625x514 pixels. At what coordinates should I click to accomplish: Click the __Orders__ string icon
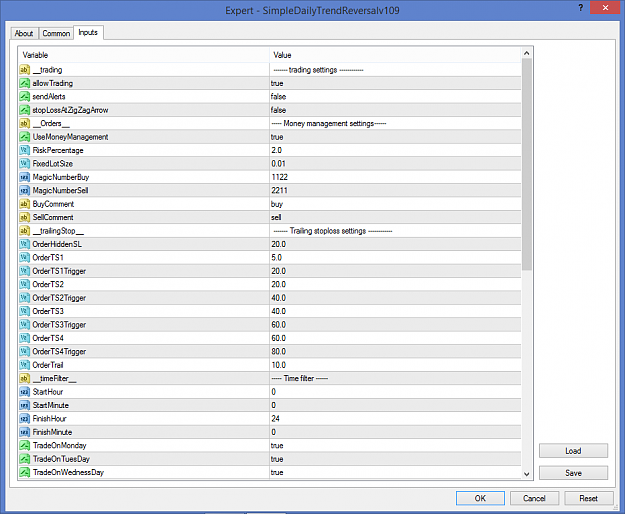[25, 124]
